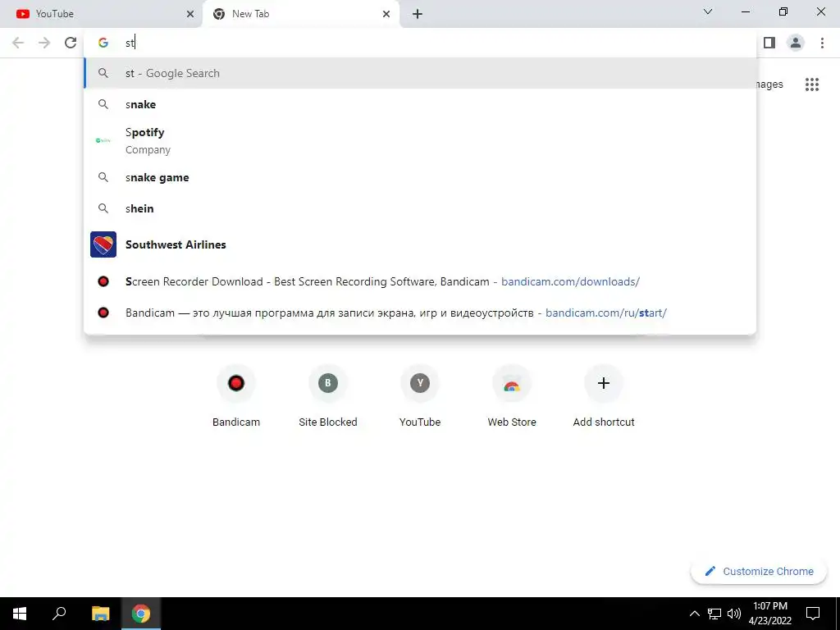Open the tab search dropdown arrow
The width and height of the screenshot is (840, 630).
pyautogui.click(x=708, y=11)
